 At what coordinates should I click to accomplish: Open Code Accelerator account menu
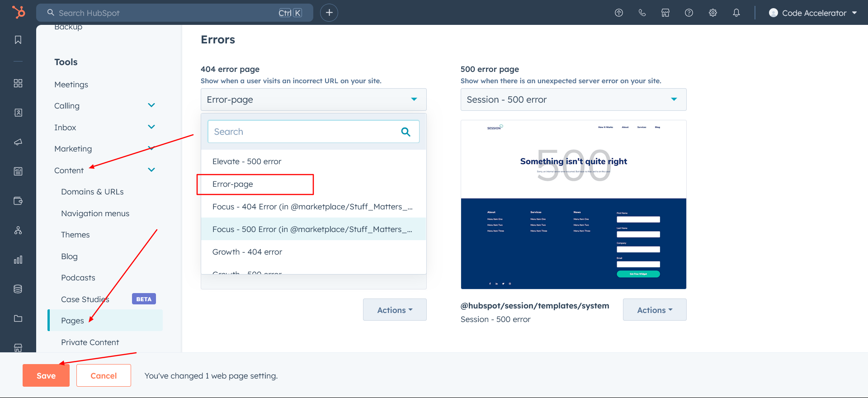813,13
